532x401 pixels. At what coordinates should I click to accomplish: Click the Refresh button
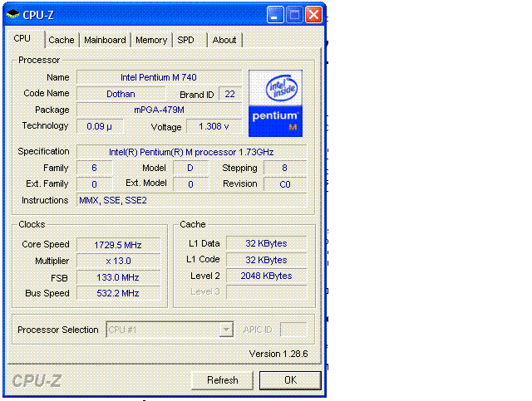222,380
